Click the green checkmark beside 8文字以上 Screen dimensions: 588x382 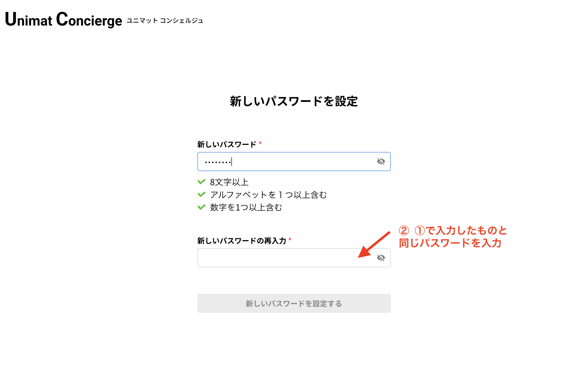pyautogui.click(x=201, y=182)
